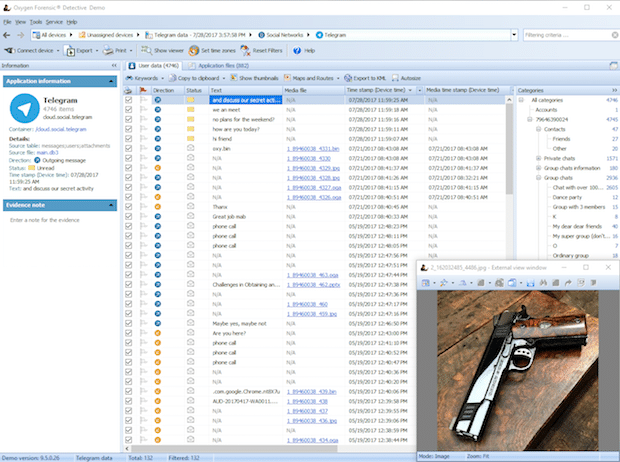620x462 pixels.
Task: Click the save icon in External view window
Action: point(531,283)
